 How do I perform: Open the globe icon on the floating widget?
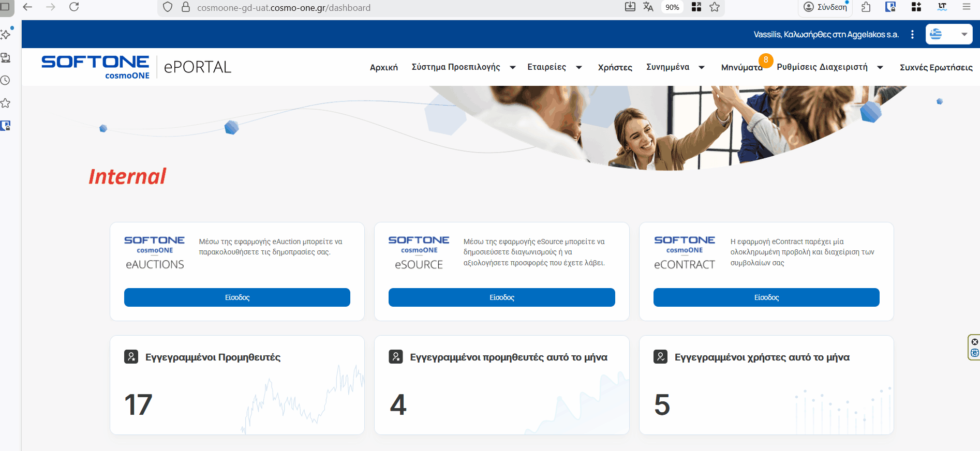pos(975,353)
